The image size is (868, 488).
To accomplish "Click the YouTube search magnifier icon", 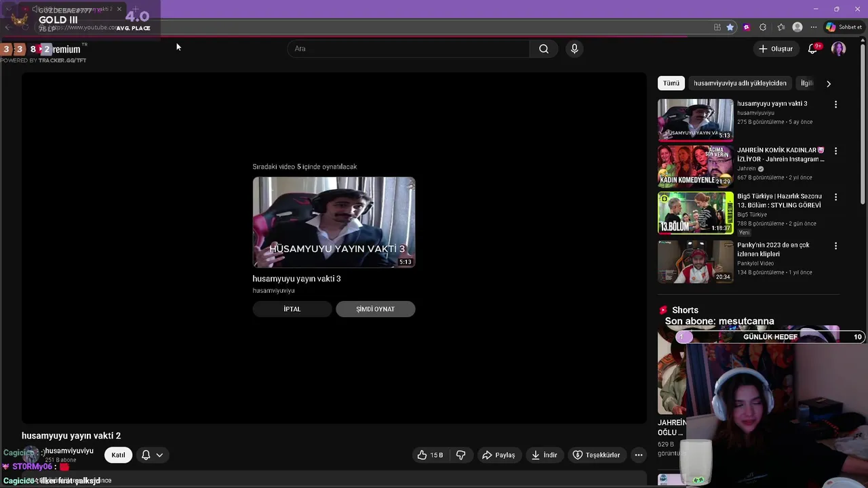I will [543, 49].
